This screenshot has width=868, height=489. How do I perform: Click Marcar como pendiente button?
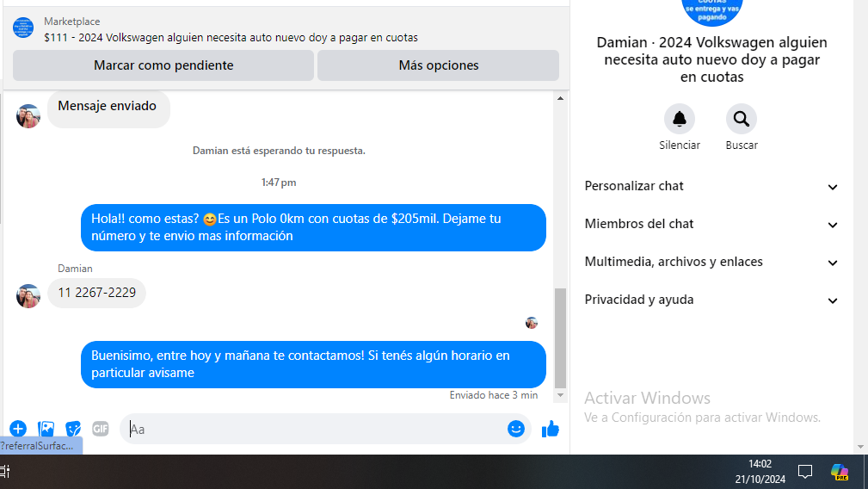click(163, 65)
